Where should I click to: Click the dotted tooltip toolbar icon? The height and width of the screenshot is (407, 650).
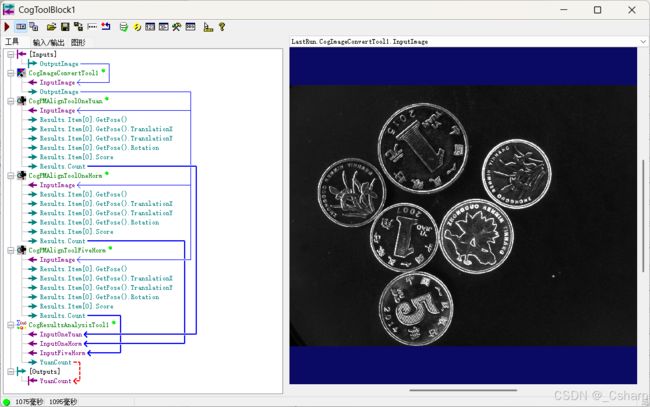92,27
